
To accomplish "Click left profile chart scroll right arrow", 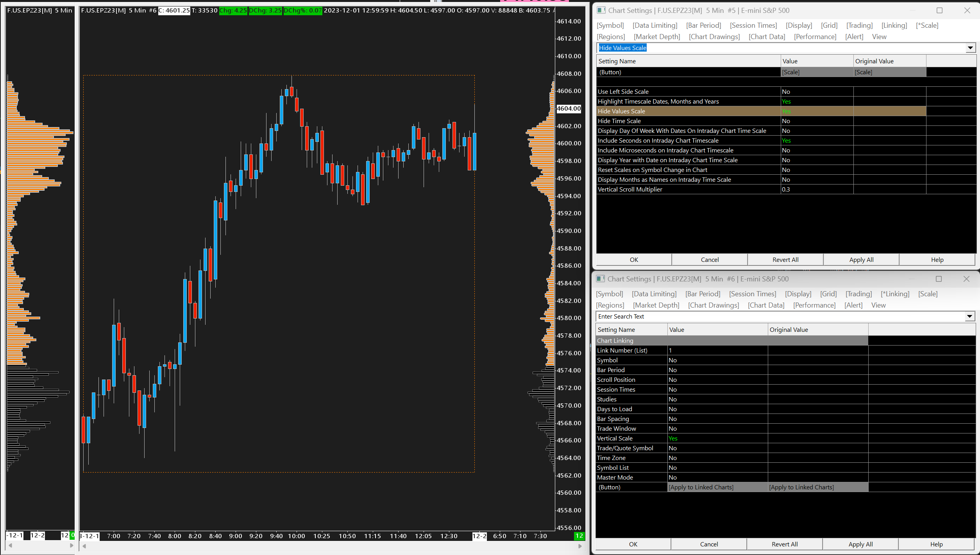I will (71, 545).
